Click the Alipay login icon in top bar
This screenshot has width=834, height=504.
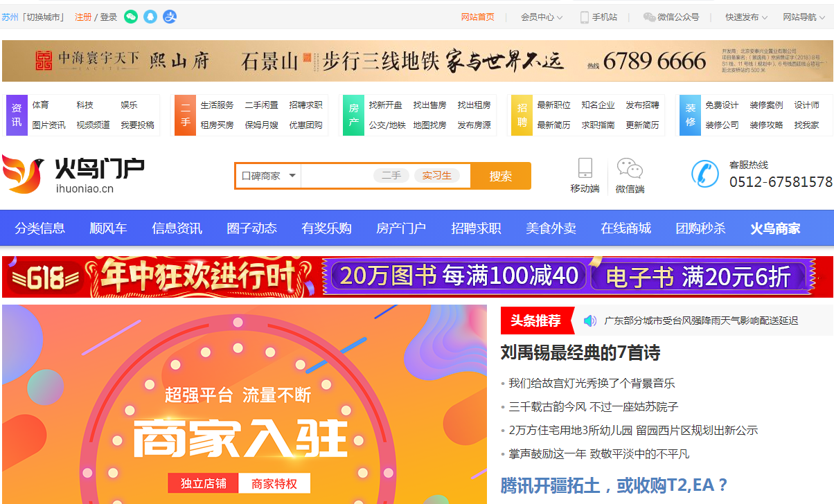[x=170, y=17]
